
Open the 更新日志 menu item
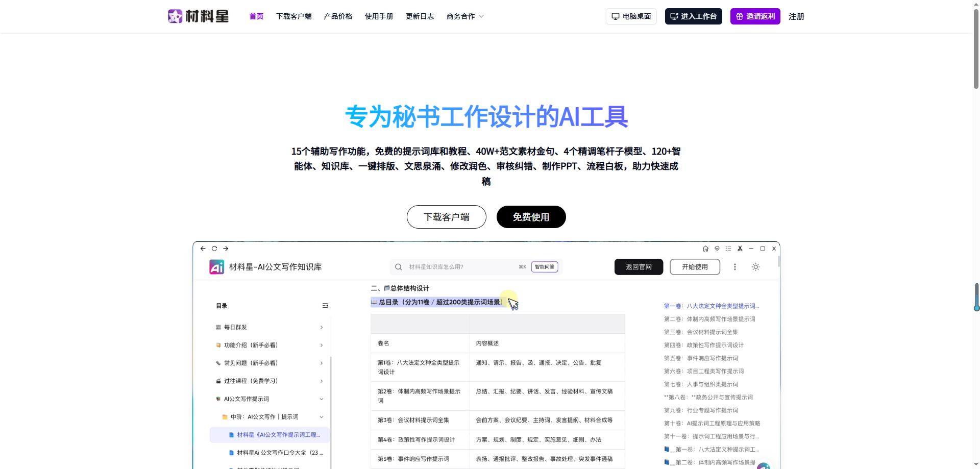420,16
